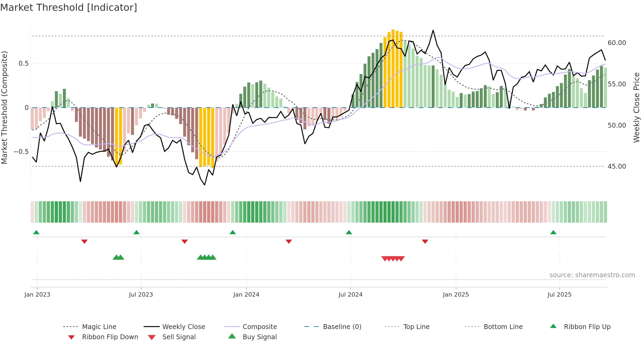Click the 0.5 composite axis label
This screenshot has height=362, width=644.
click(x=24, y=64)
